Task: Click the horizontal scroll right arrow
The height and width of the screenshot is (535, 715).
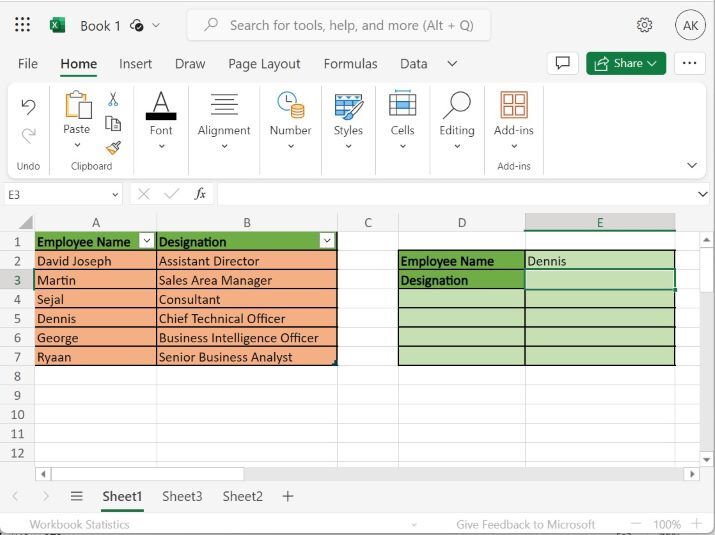Action: [x=692, y=473]
